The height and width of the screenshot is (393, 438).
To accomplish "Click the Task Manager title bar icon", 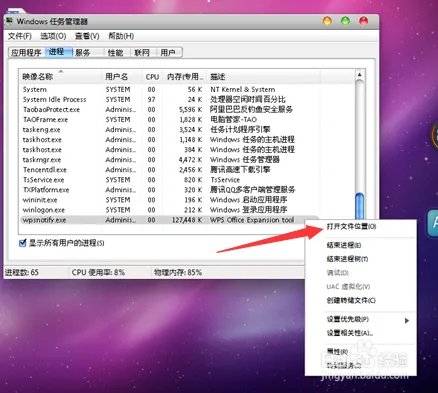I will (9, 20).
